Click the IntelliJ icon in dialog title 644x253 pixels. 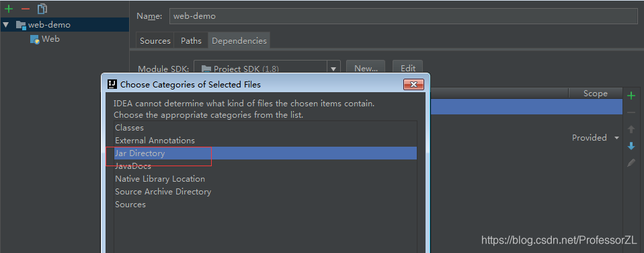(x=112, y=84)
